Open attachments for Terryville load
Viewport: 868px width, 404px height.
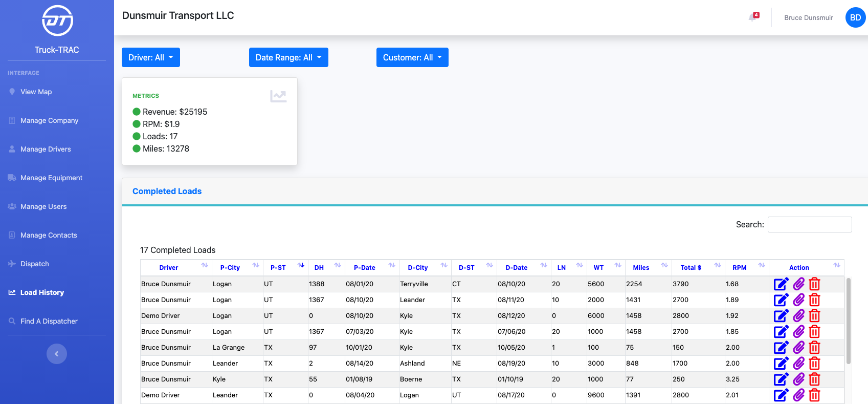click(799, 284)
